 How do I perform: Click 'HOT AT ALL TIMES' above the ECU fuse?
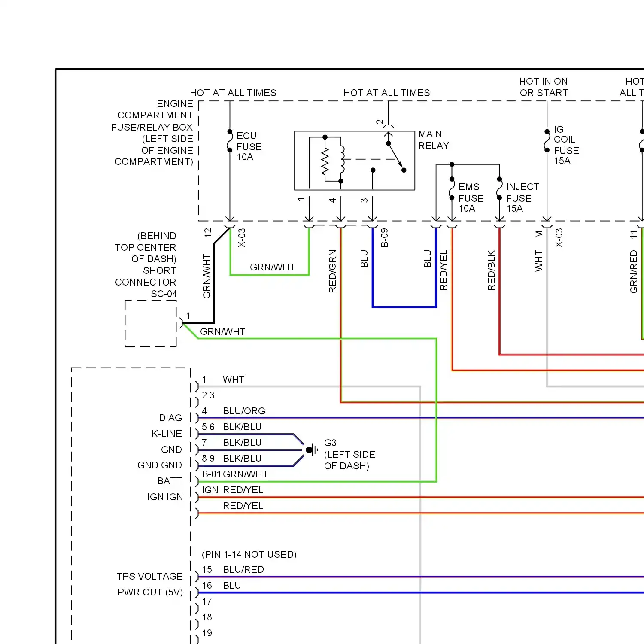click(x=233, y=93)
